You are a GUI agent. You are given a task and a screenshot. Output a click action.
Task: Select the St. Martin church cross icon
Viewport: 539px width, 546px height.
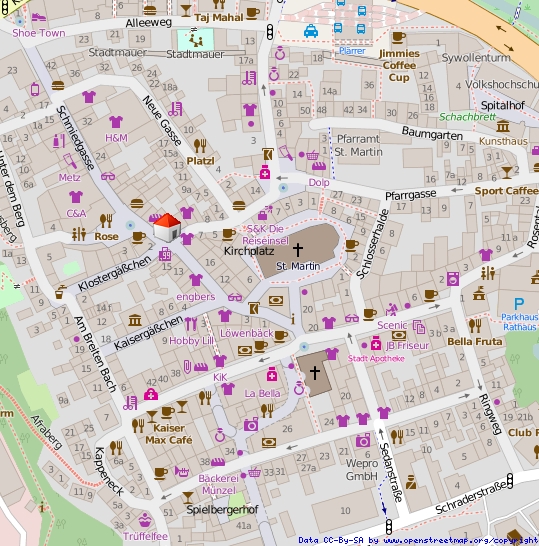(x=298, y=249)
